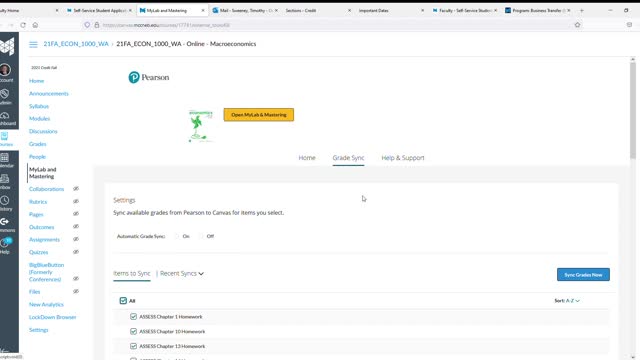Click the Canvas institution logo
640x360 pixels.
coord(7,46)
